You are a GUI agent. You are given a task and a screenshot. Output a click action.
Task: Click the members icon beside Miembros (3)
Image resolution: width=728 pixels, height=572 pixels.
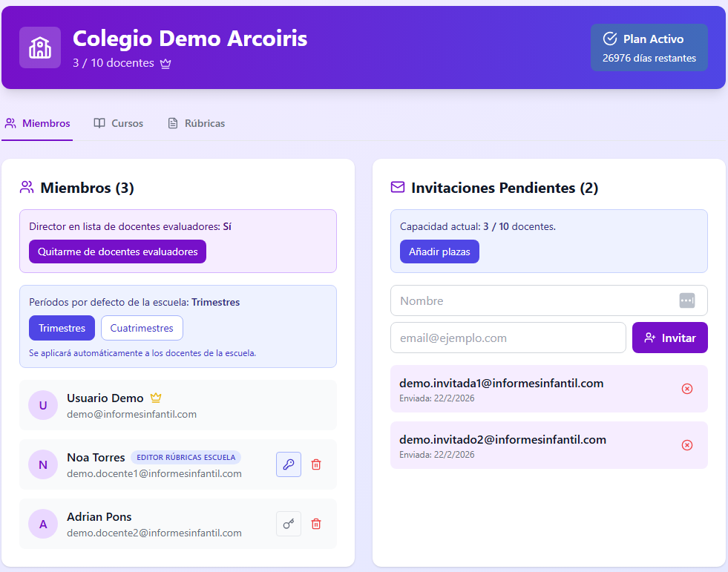click(x=26, y=187)
